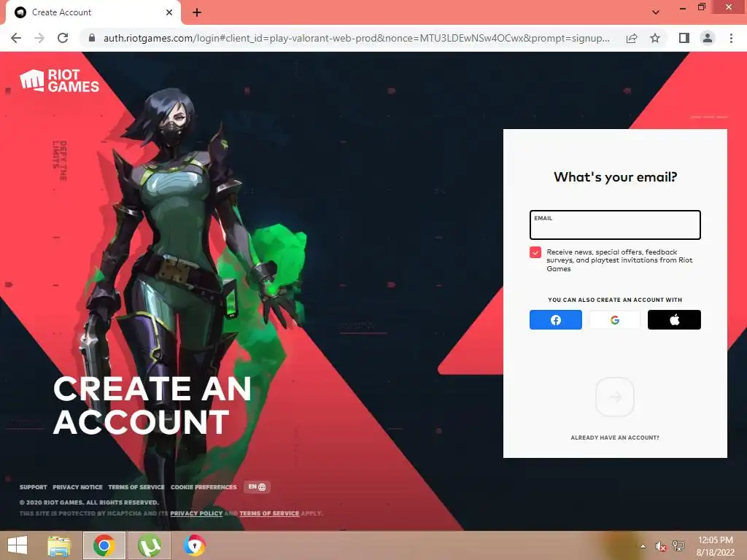Open the hCaptcha Privacy Policy link
The width and height of the screenshot is (747, 560).
tap(196, 513)
